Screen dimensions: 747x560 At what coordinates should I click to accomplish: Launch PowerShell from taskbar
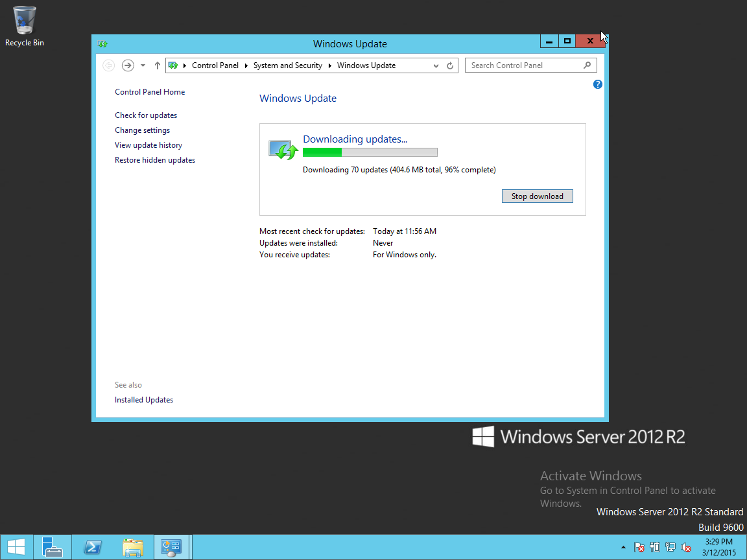tap(93, 547)
